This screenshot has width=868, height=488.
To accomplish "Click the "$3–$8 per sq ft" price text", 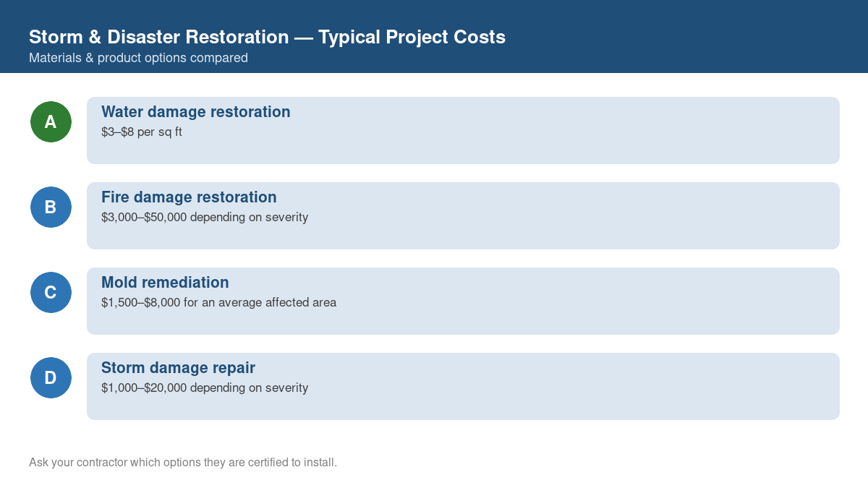I will pyautogui.click(x=142, y=132).
